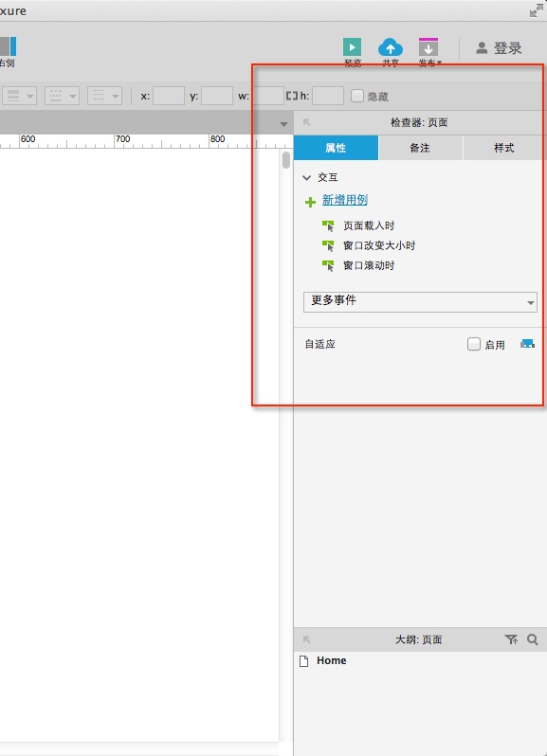Open the 更多事件 dropdown

click(420, 302)
